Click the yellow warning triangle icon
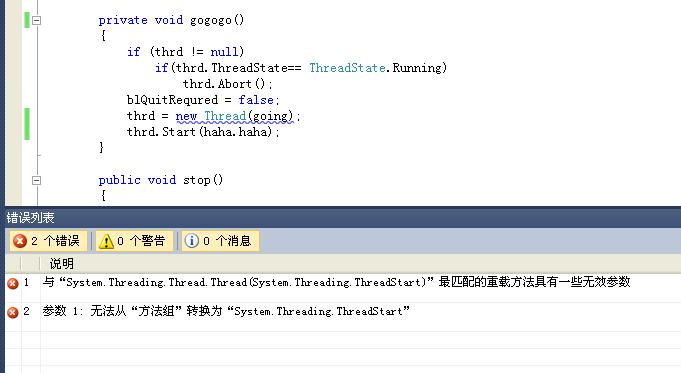 point(106,241)
